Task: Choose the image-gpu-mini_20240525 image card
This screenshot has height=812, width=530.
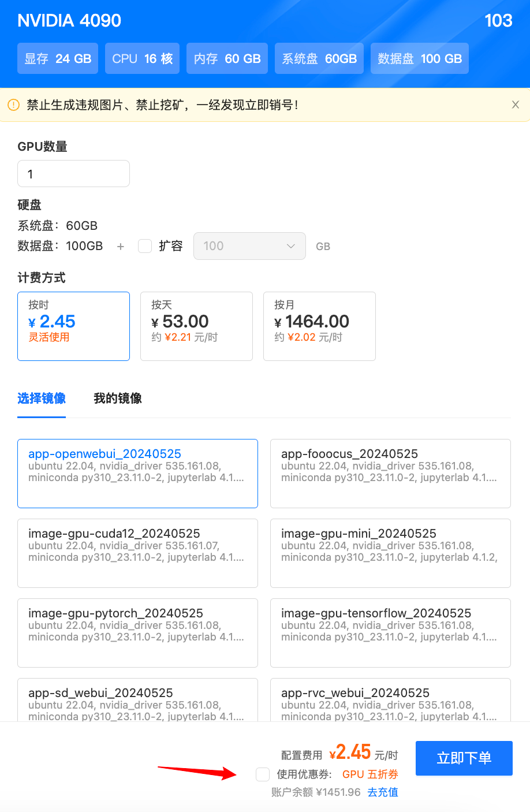Action: click(390, 553)
